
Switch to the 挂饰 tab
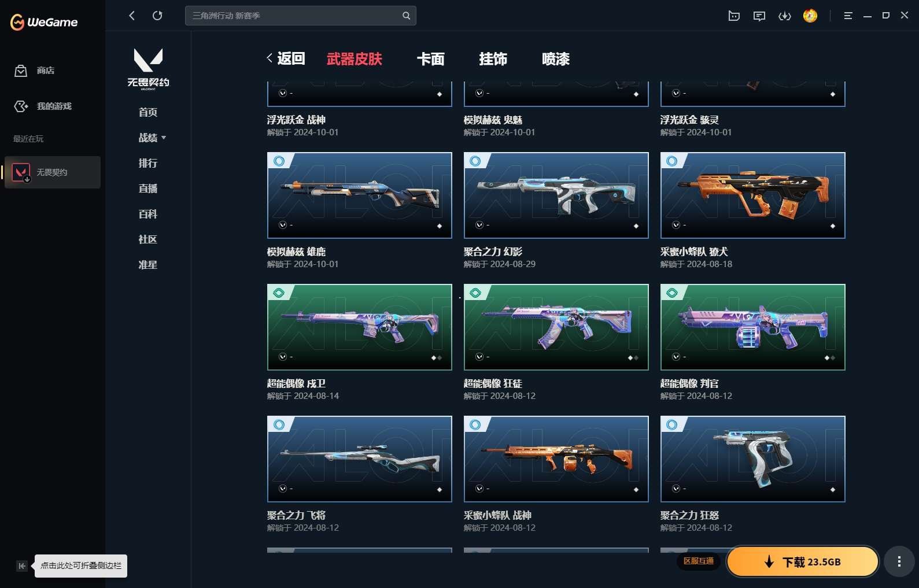493,59
